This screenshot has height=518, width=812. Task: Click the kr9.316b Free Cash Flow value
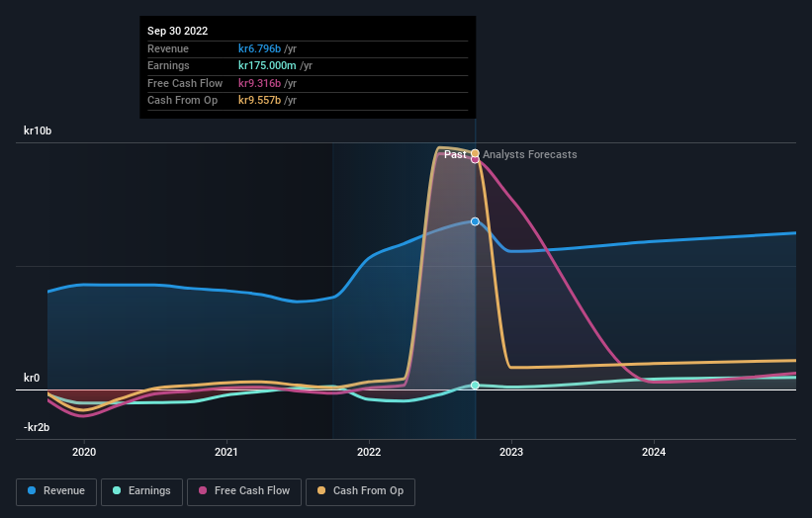tap(259, 83)
